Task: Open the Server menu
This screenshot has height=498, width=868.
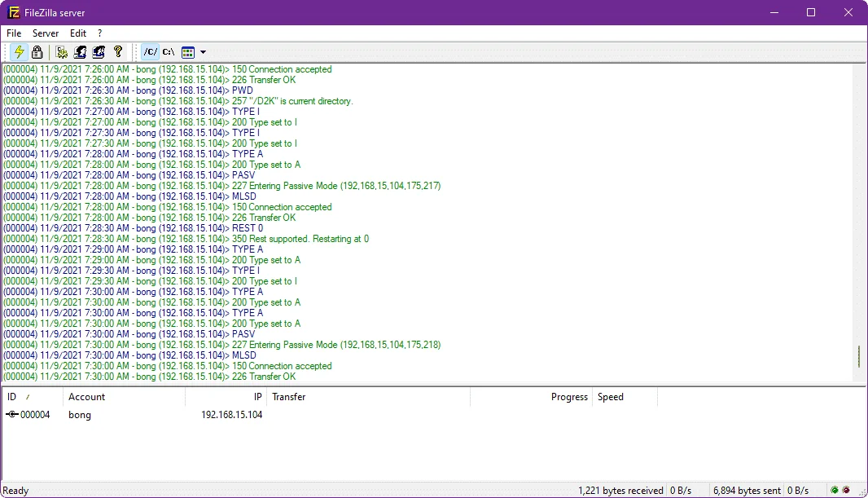Action: coord(46,33)
